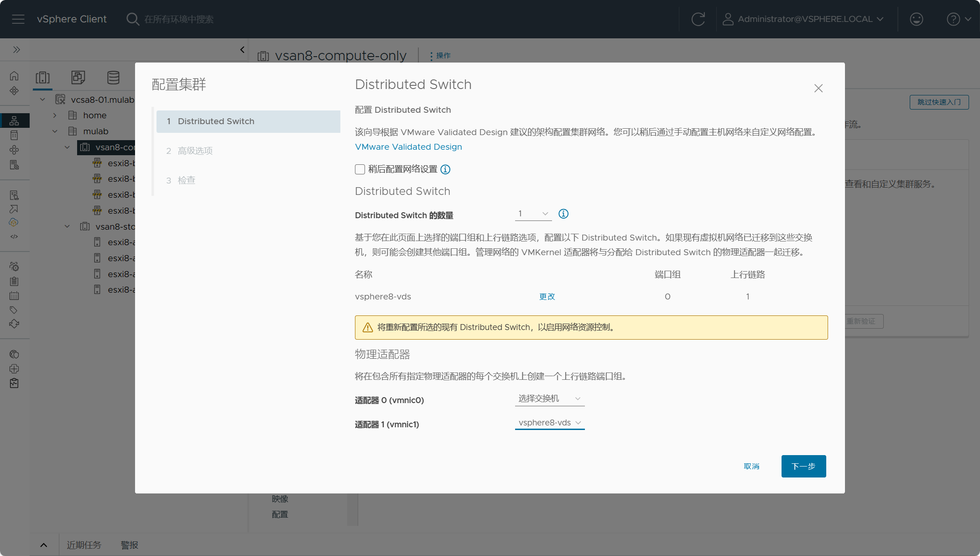The width and height of the screenshot is (980, 556).
Task: Click 取消 button
Action: [751, 467]
